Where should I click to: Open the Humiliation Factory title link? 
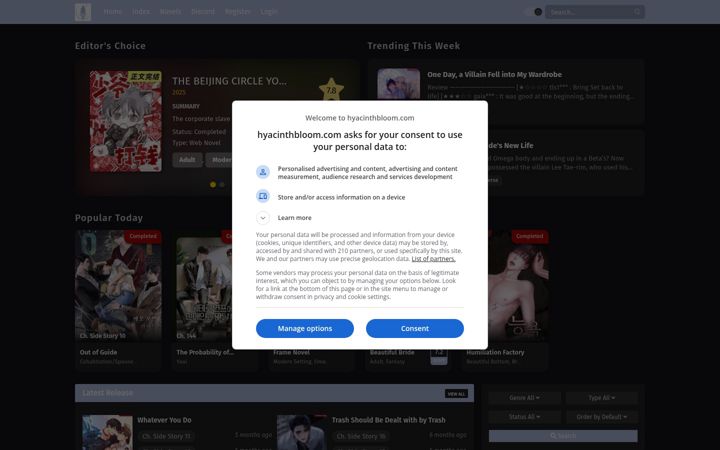pos(495,352)
